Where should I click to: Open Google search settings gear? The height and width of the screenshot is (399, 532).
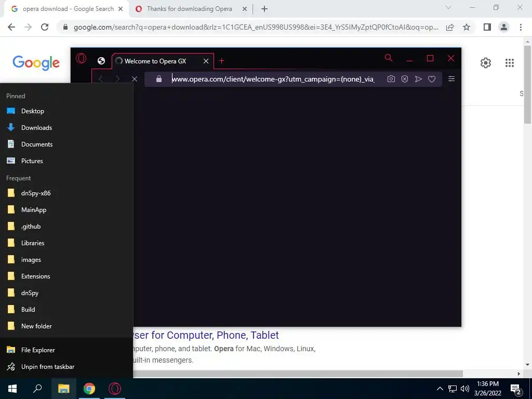pyautogui.click(x=486, y=63)
